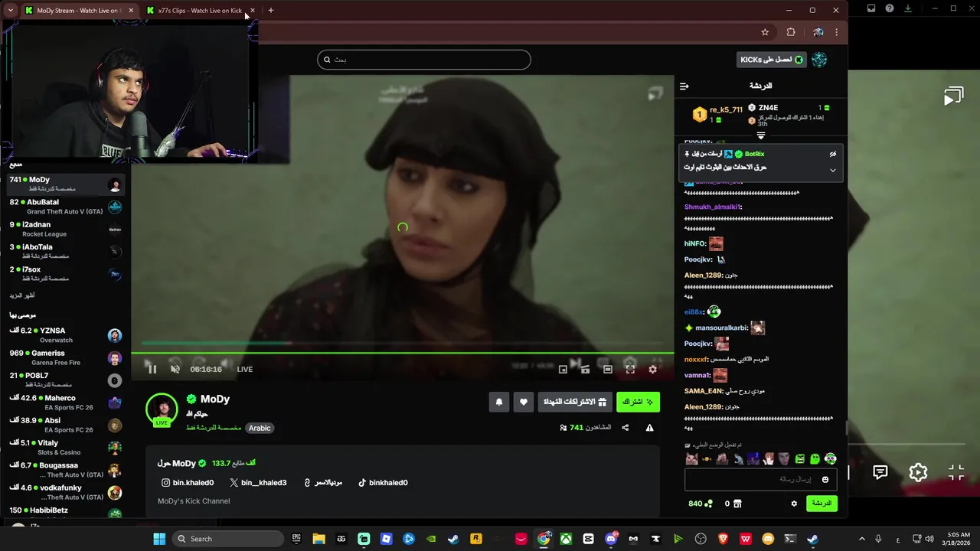The width and height of the screenshot is (980, 551).
Task: Expand the chat leaderboard handle
Action: point(761,135)
